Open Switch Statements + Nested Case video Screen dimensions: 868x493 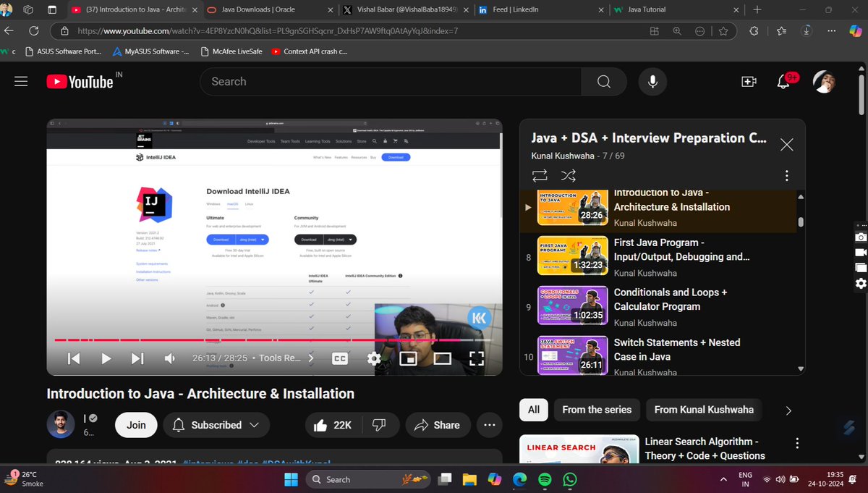tap(658, 357)
